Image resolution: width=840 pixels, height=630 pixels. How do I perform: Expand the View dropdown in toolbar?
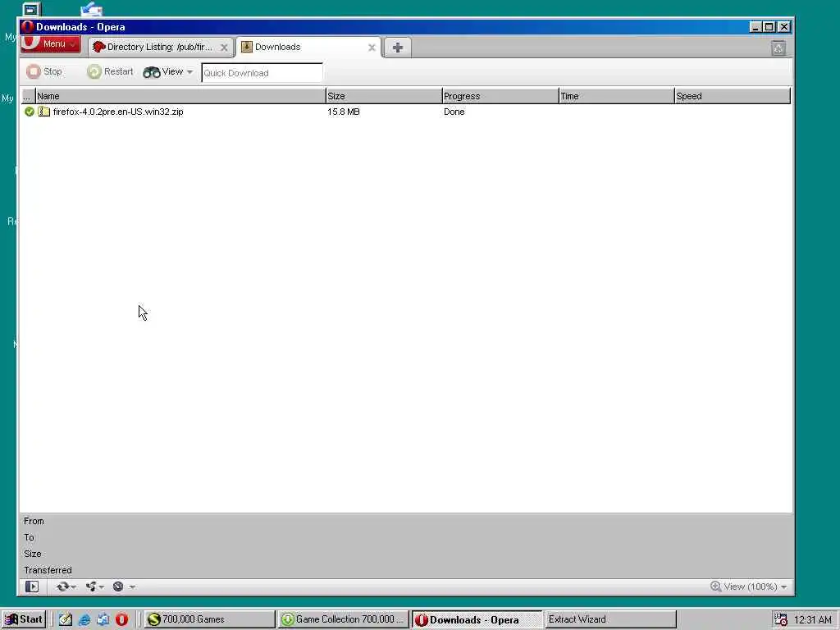[x=167, y=72]
